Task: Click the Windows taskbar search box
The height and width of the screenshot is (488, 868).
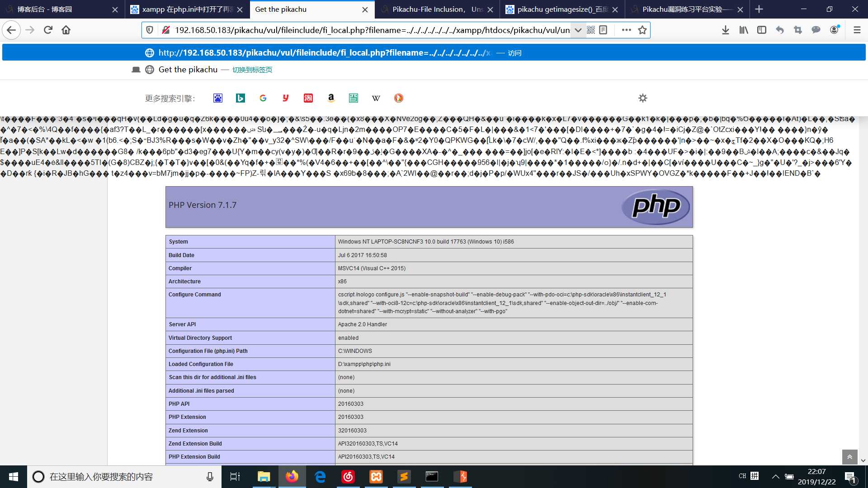Action: coord(124,477)
